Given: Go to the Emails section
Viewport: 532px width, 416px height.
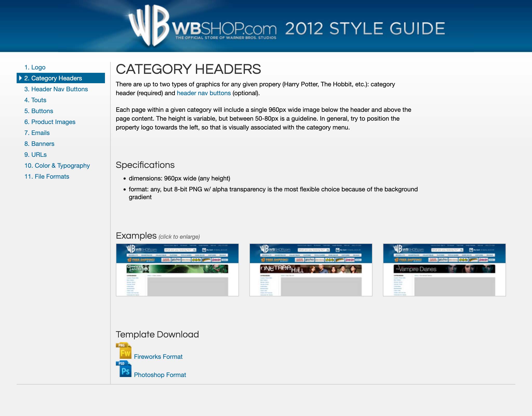Looking at the screenshot, I should (x=37, y=133).
